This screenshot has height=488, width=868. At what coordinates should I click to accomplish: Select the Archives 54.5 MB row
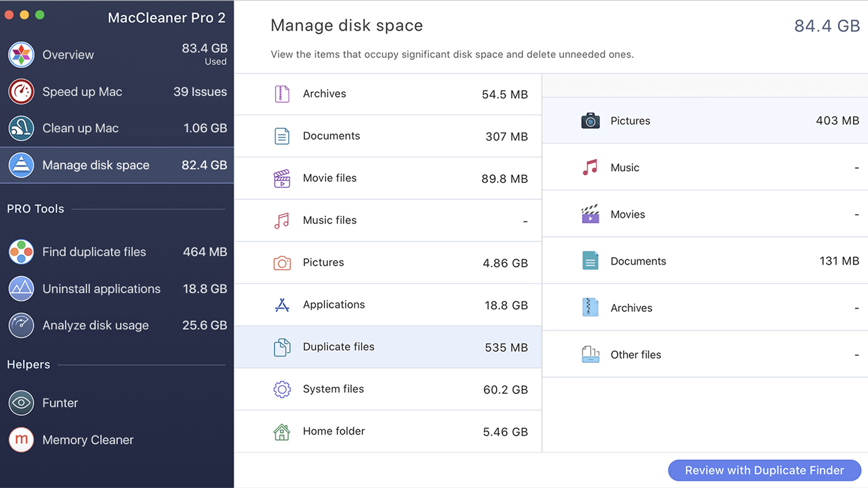tap(388, 94)
